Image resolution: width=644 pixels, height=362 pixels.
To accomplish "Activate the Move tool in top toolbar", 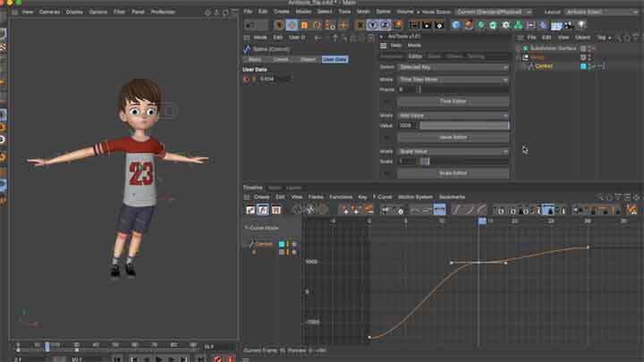I will click(292, 25).
